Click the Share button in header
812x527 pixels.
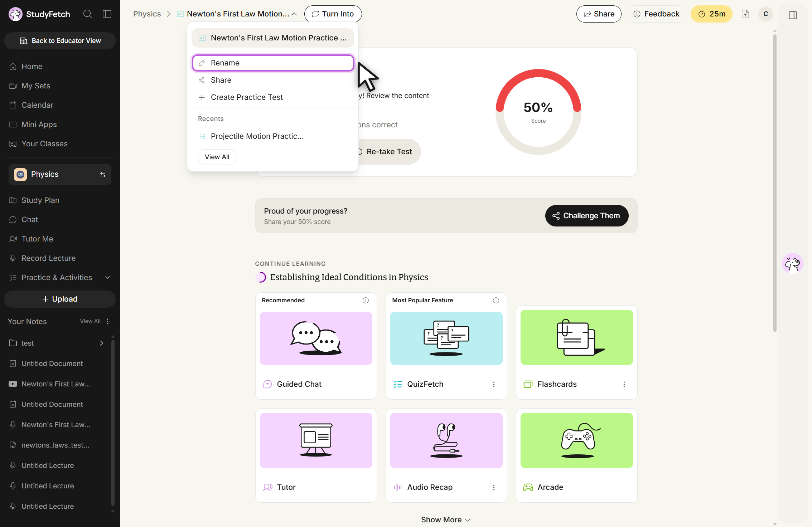[599, 14]
